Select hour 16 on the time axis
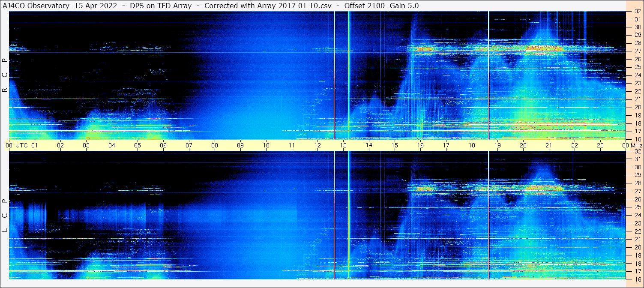The image size is (644, 288). pos(420,145)
